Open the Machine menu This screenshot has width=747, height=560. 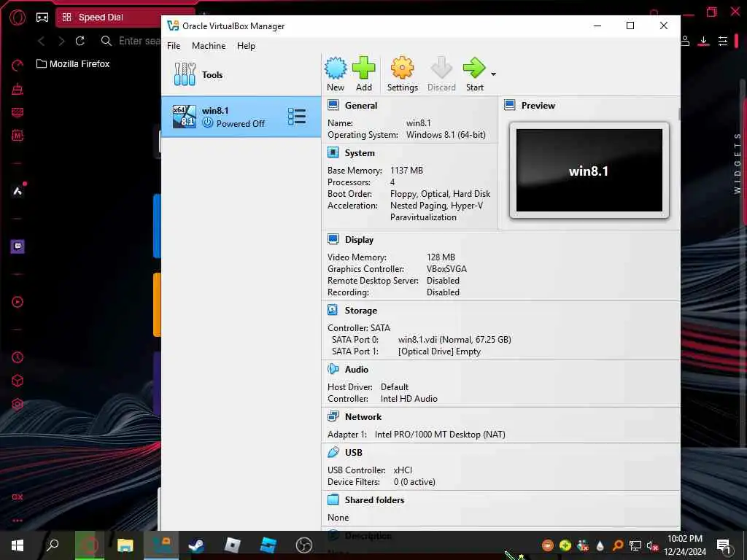coord(209,46)
